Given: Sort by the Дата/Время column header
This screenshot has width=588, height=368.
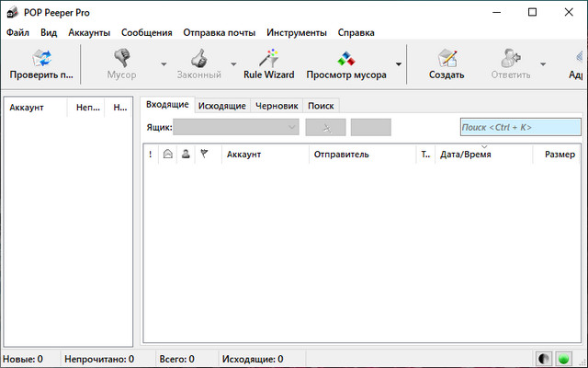Looking at the screenshot, I should [466, 155].
